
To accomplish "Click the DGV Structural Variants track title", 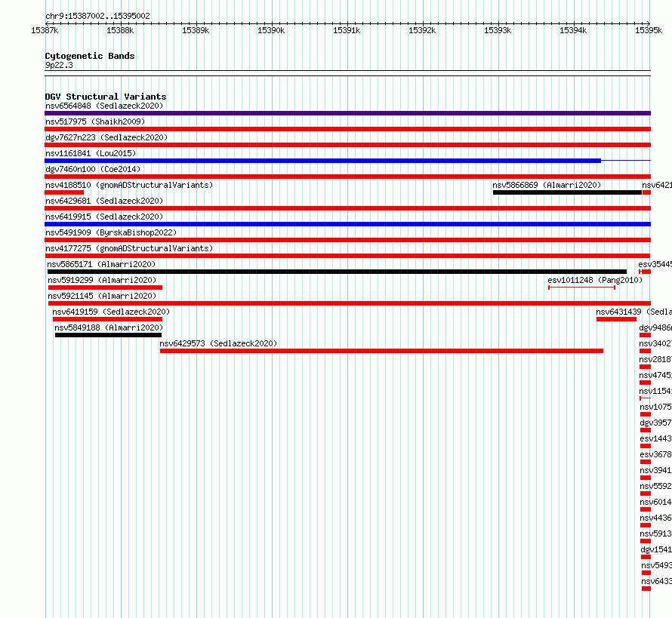I will (x=106, y=97).
